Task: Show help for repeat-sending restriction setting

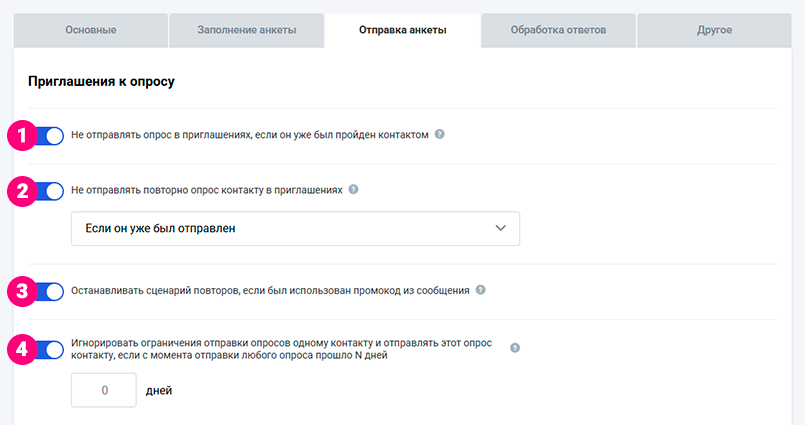Action: pyautogui.click(x=353, y=189)
